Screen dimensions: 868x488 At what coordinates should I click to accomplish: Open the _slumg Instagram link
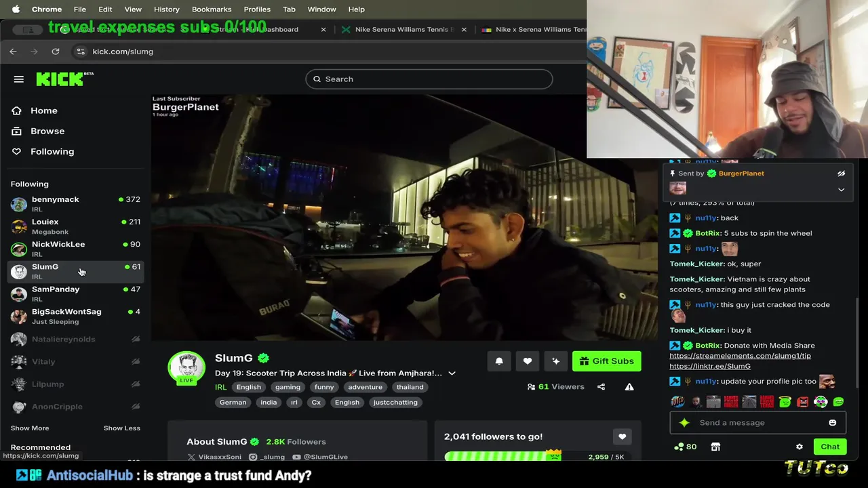[267, 457]
